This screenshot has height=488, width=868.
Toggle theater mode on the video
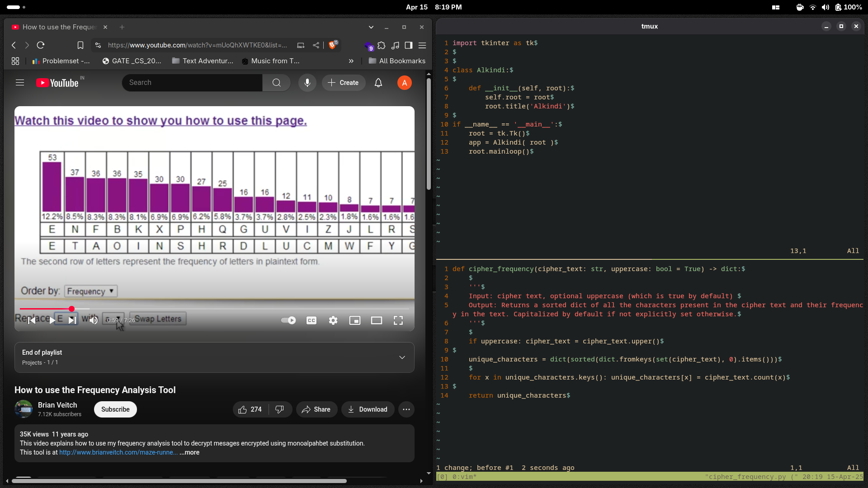pos(377,320)
